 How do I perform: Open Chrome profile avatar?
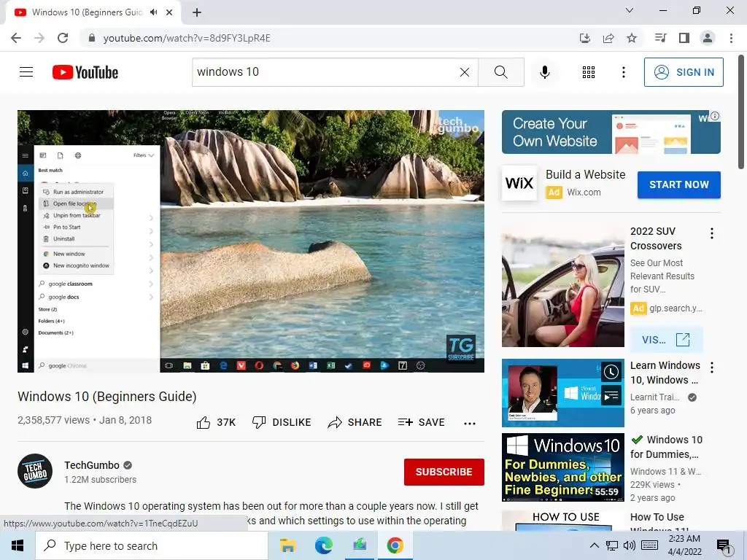(708, 38)
